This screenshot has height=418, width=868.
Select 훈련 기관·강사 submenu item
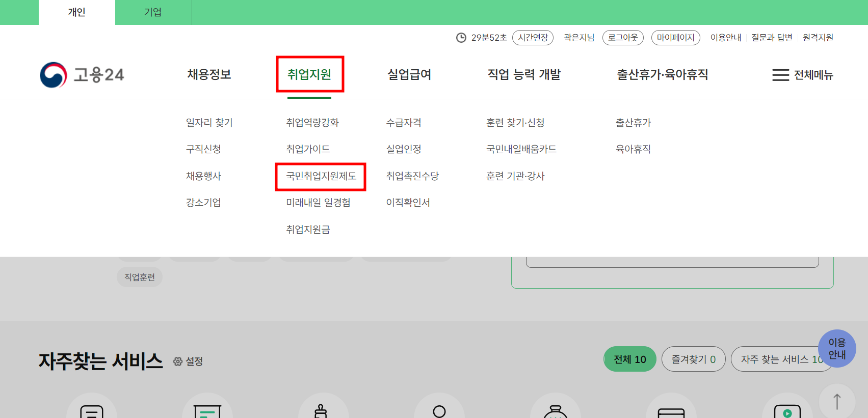tap(515, 176)
